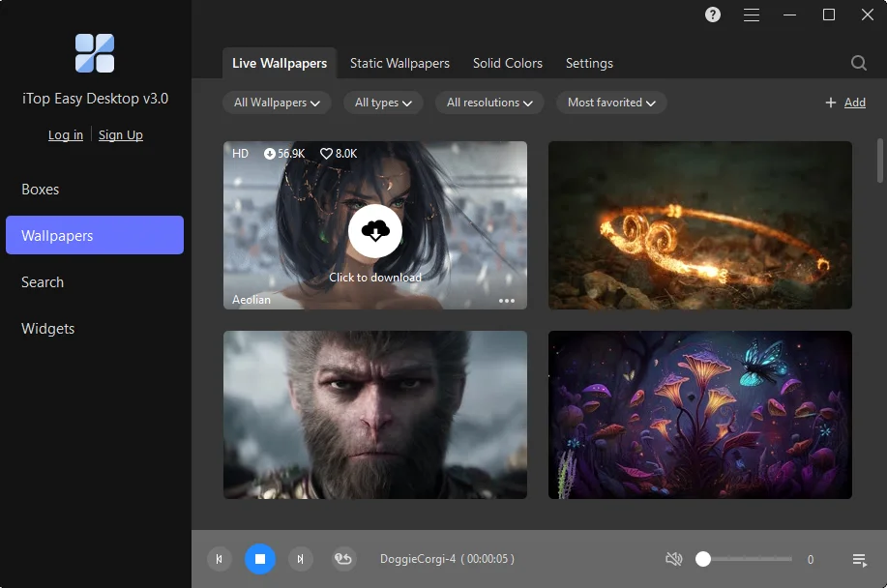Click the cloud download icon on Aeolian
Screen dimensions: 887x588
tap(375, 231)
